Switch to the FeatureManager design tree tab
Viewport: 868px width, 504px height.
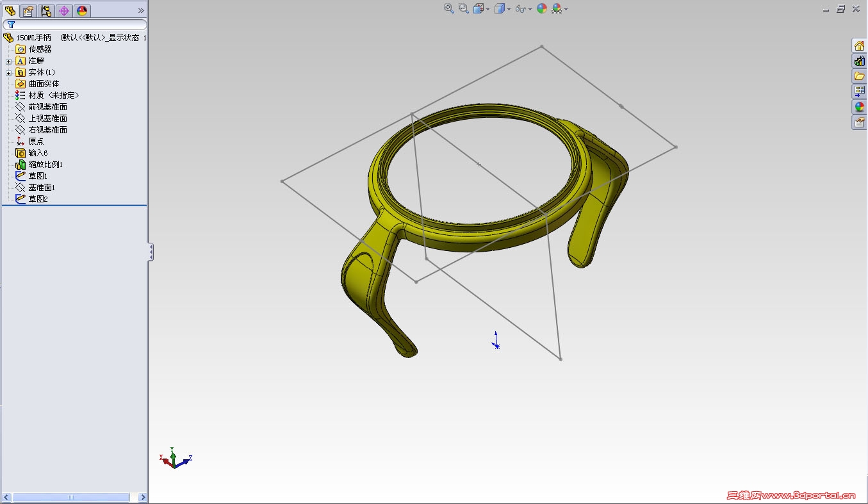click(10, 10)
